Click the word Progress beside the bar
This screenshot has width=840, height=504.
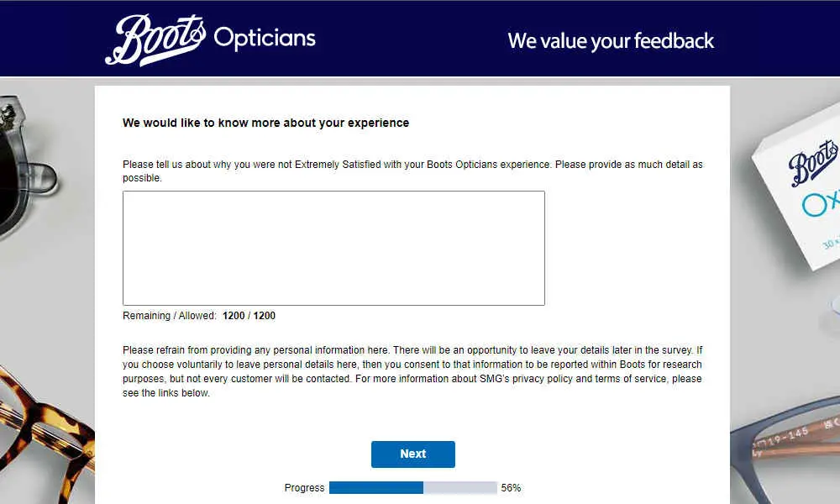tap(304, 488)
